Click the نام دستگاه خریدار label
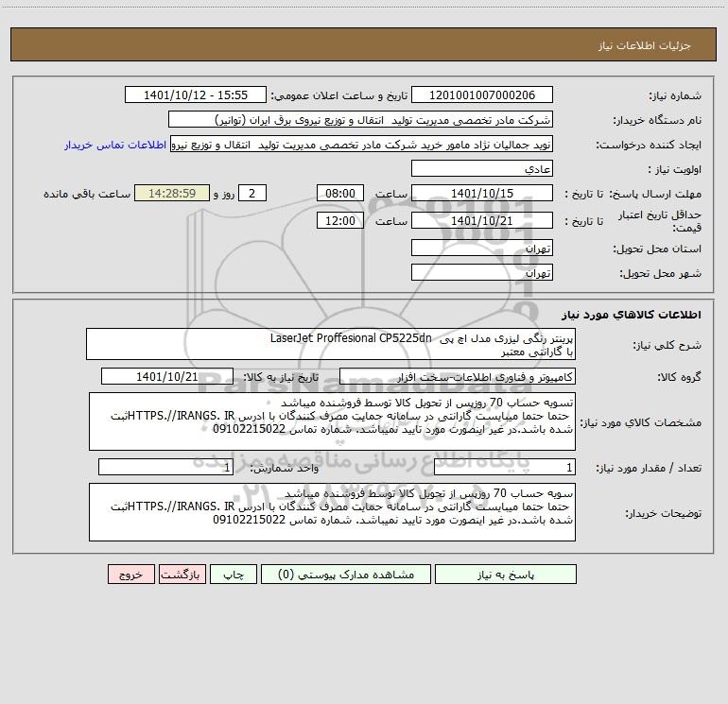The image size is (728, 704). click(x=657, y=121)
